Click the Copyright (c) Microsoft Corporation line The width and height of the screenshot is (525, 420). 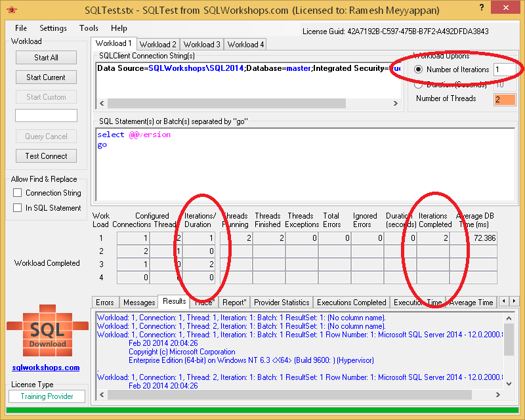click(x=182, y=352)
